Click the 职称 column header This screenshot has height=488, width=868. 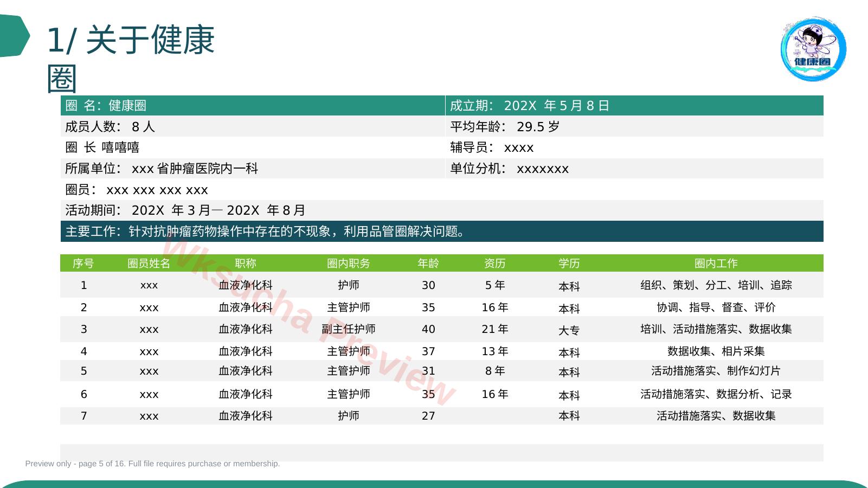246,264
